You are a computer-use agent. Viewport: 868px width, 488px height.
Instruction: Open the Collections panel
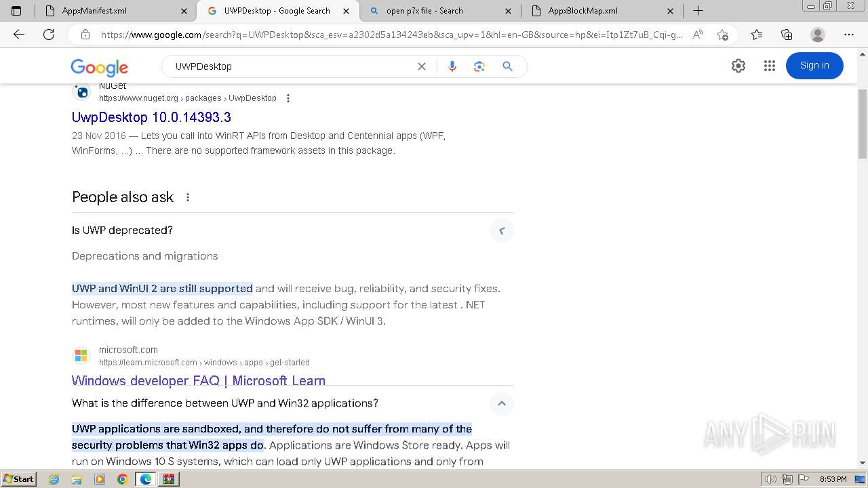point(787,35)
